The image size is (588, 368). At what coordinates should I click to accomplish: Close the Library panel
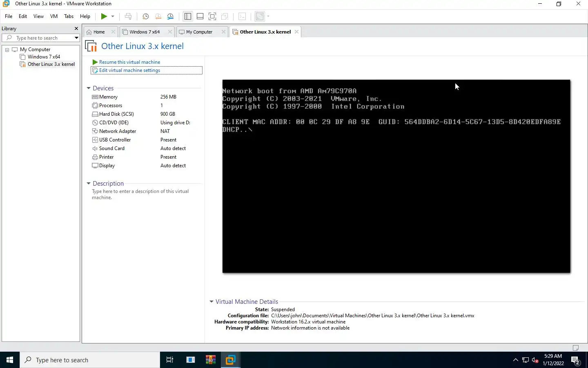76,29
